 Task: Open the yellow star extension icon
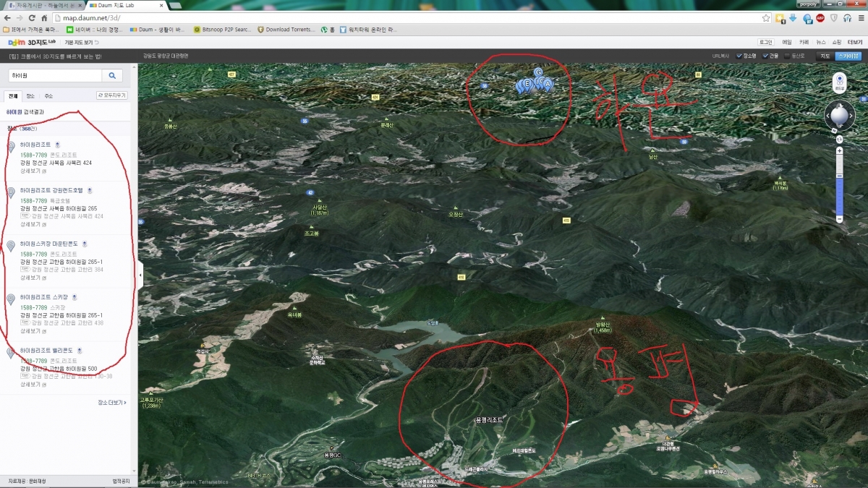[780, 18]
